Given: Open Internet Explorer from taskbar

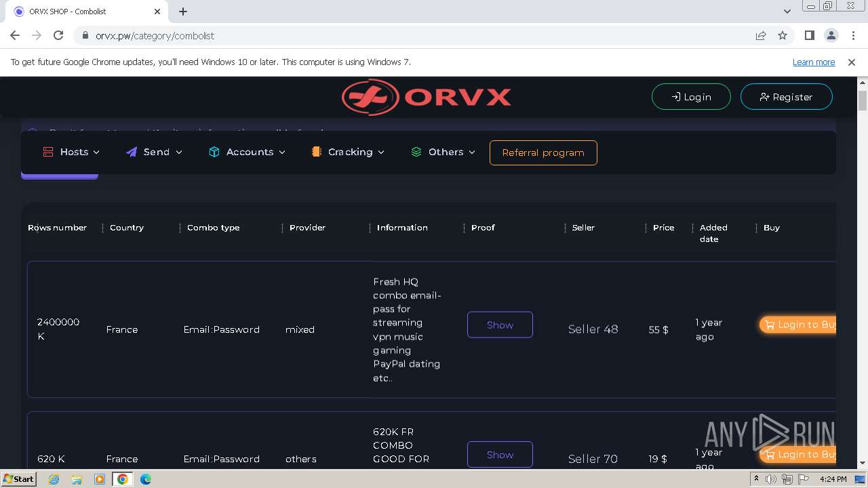Looking at the screenshot, I should click(54, 479).
